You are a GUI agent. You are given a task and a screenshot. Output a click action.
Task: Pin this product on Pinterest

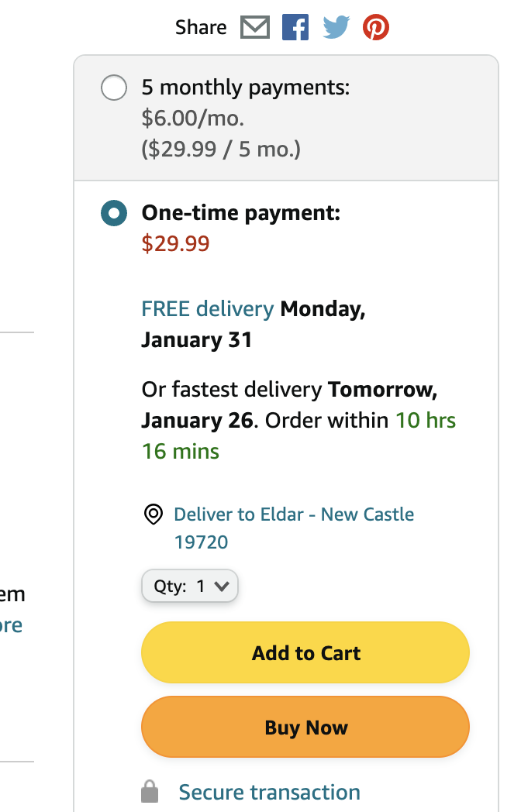[x=376, y=28]
